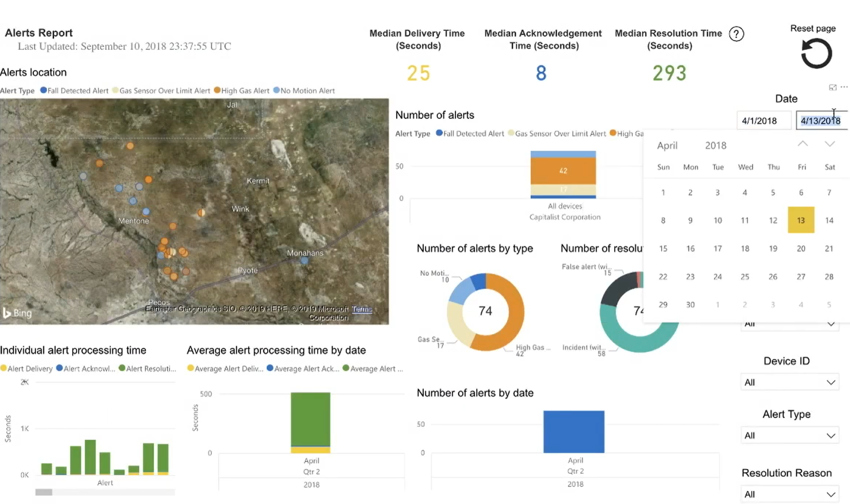Go to previous month using up chevron
This screenshot has height=504, width=850.
(803, 144)
